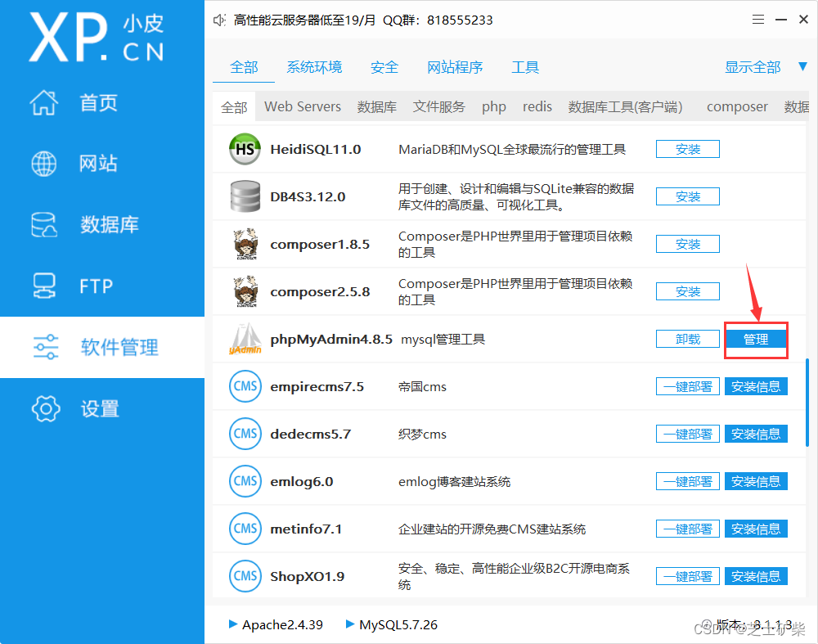Click the 显示全部 filter label
This screenshot has width=818, height=644.
coord(753,67)
